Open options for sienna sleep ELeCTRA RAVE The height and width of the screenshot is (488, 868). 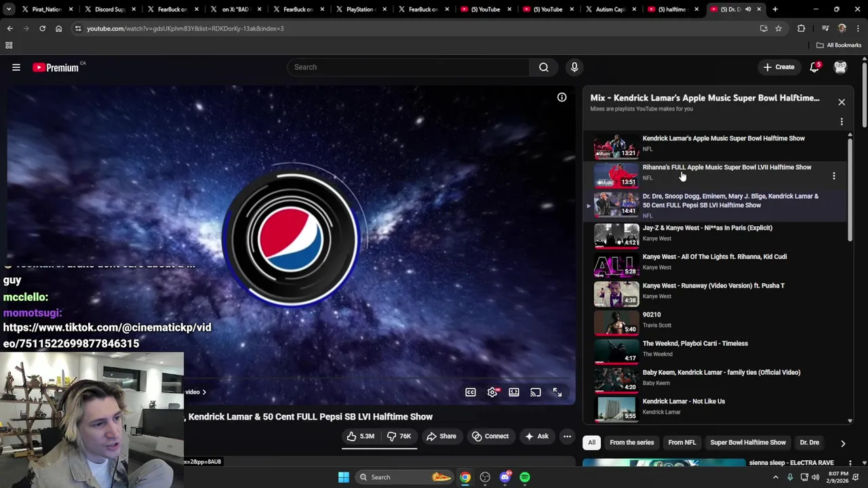point(850,464)
